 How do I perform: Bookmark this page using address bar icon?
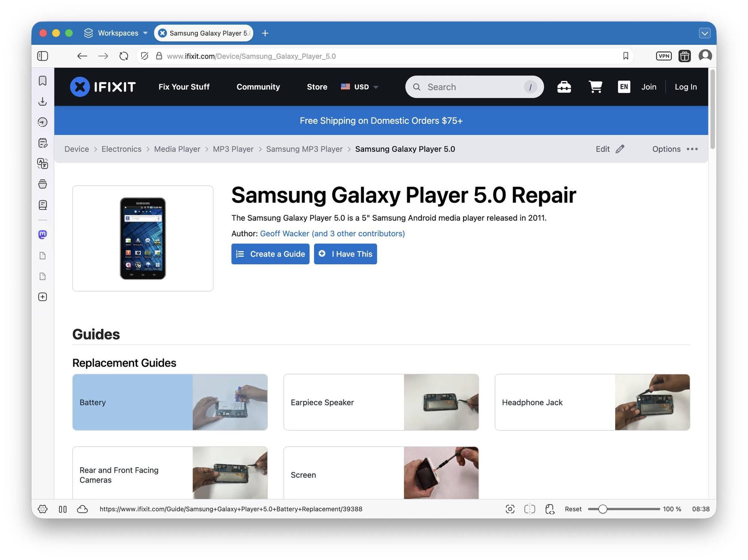626,56
